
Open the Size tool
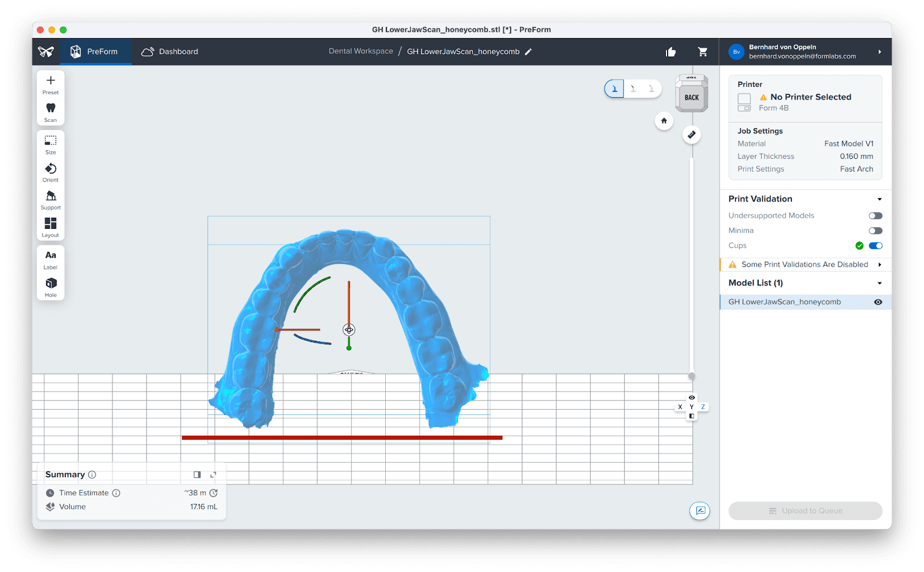click(x=51, y=144)
